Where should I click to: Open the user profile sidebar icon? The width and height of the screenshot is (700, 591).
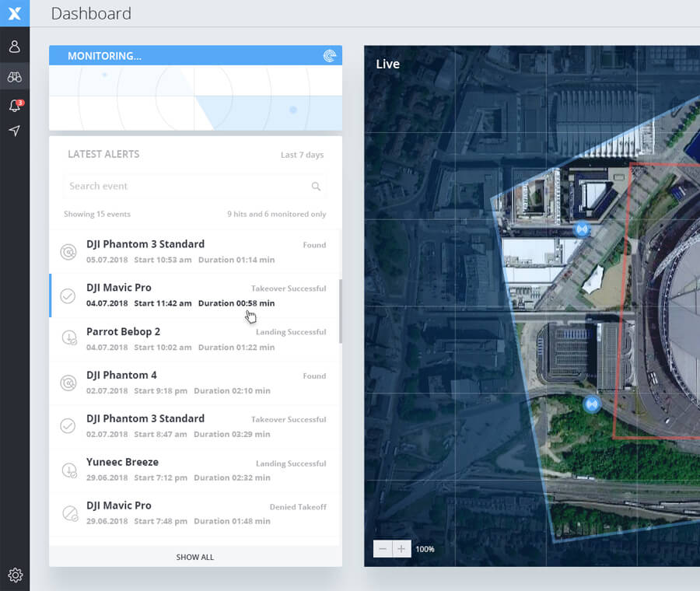(14, 47)
